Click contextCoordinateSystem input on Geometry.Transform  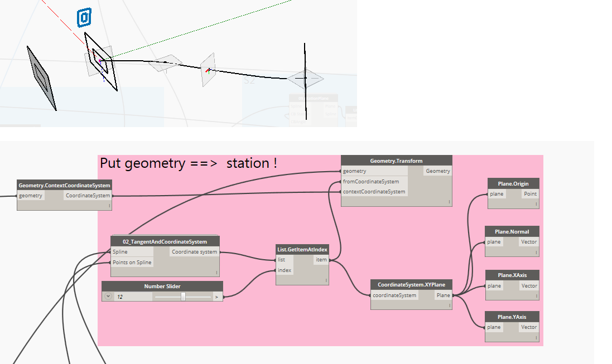click(374, 192)
